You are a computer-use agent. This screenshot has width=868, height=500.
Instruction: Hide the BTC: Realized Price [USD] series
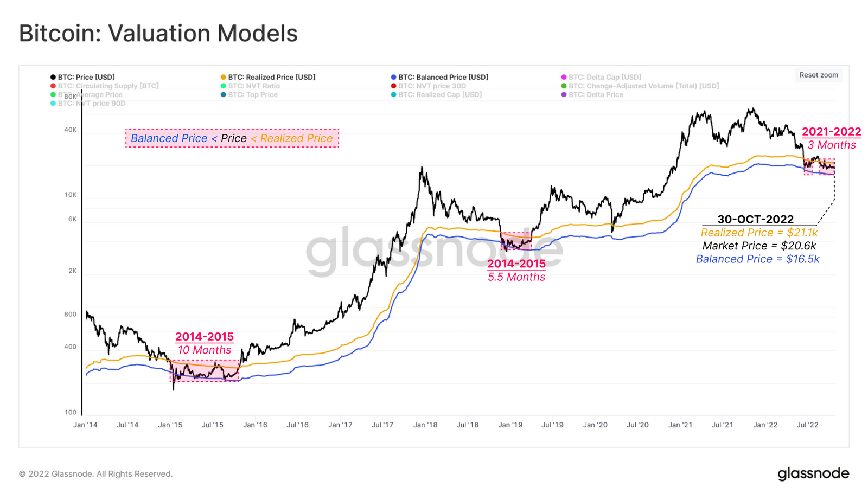[x=268, y=77]
